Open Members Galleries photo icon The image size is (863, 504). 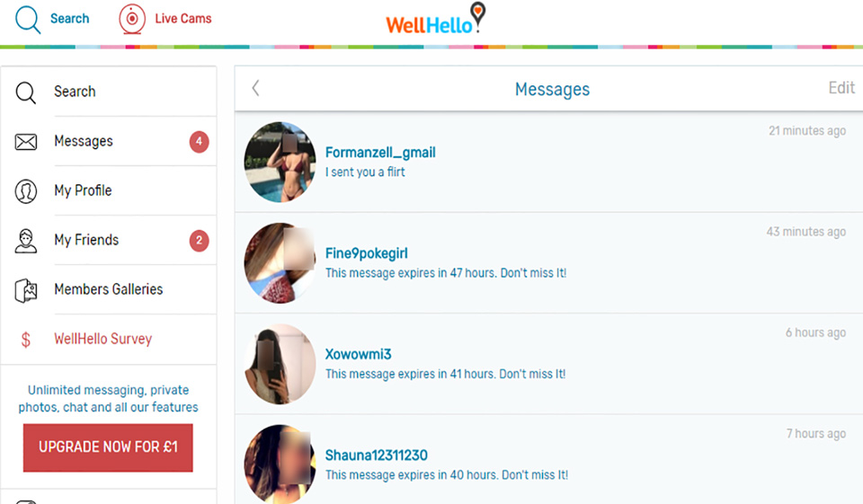26,290
